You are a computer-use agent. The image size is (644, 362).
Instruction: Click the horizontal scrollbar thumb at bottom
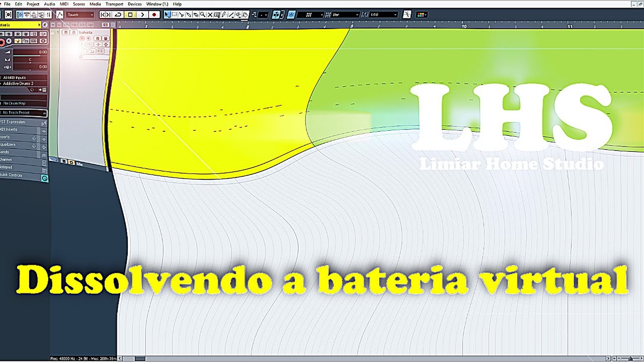point(140,358)
